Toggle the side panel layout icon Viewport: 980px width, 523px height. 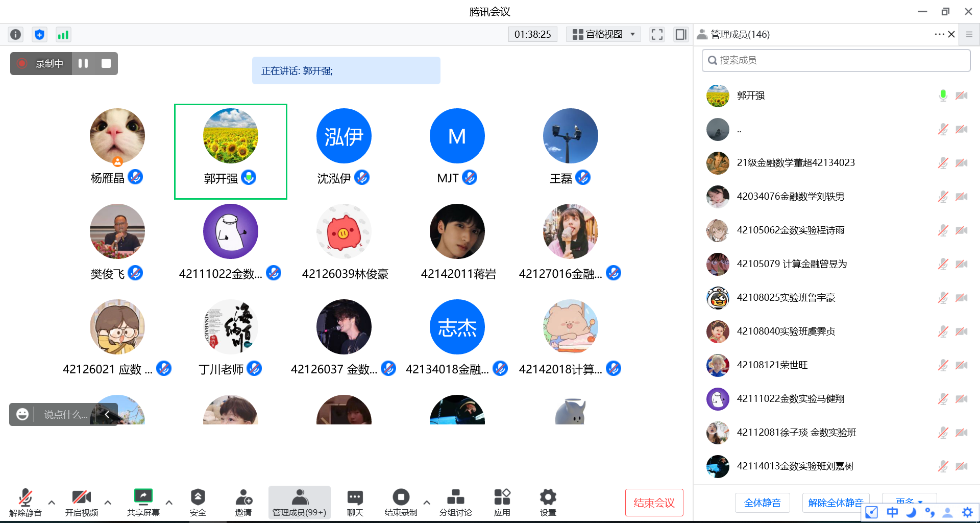point(680,35)
